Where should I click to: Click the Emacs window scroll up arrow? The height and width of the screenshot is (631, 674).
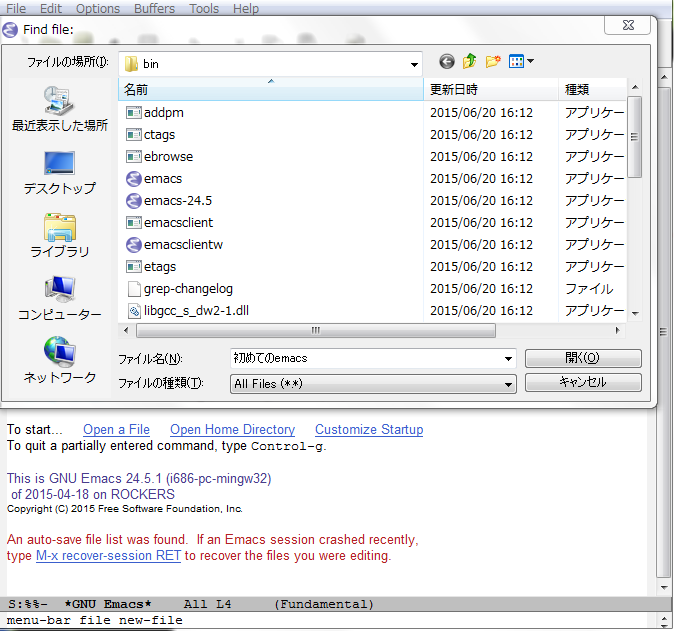pyautogui.click(x=664, y=77)
